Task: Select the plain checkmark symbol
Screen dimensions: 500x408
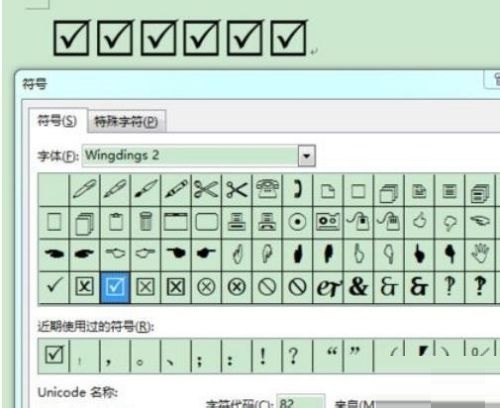Action: 54,286
